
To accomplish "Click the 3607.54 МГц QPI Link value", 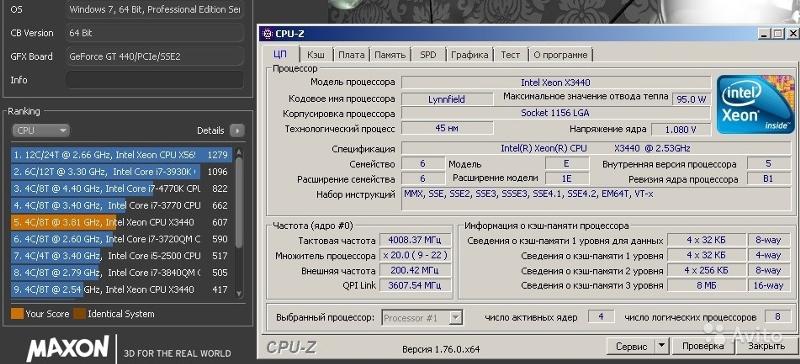I will click(415, 285).
